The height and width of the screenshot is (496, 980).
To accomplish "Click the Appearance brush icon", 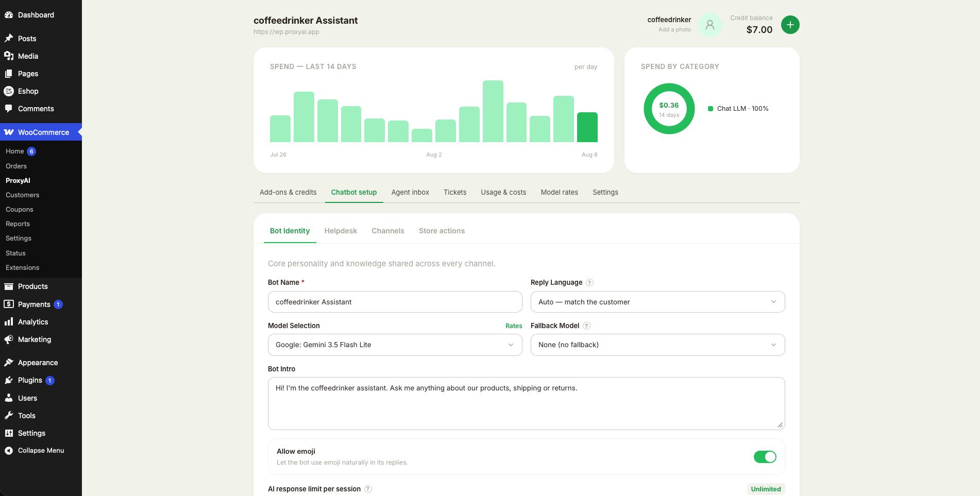I will tap(9, 363).
